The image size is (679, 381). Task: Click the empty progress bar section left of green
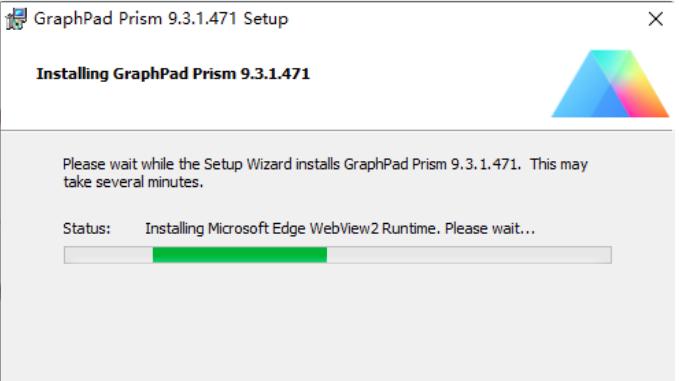(108, 255)
